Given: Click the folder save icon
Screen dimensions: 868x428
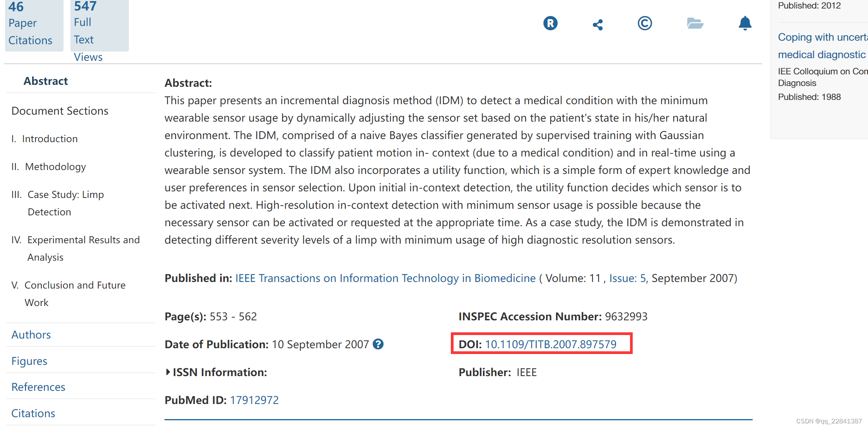Looking at the screenshot, I should [x=695, y=23].
